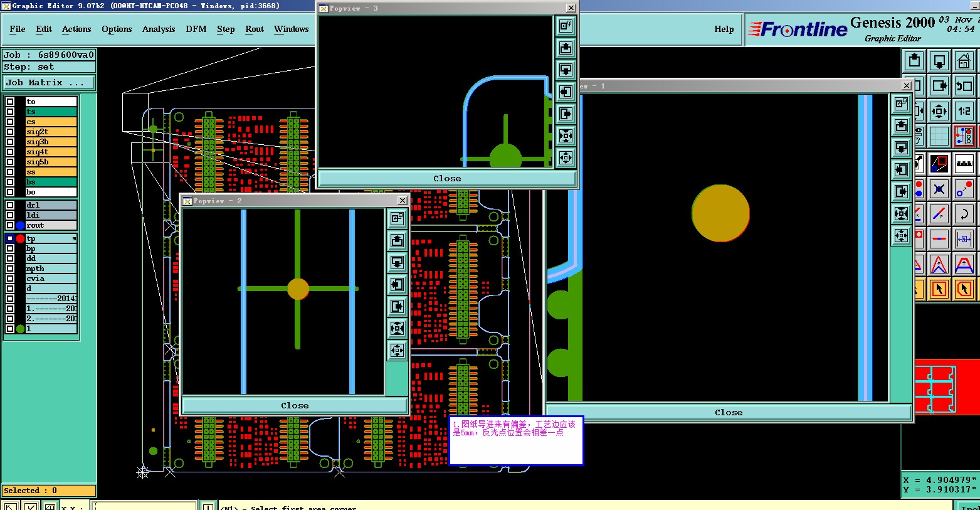Click the snap-to-intersection X icon
The height and width of the screenshot is (510, 980).
[939, 189]
